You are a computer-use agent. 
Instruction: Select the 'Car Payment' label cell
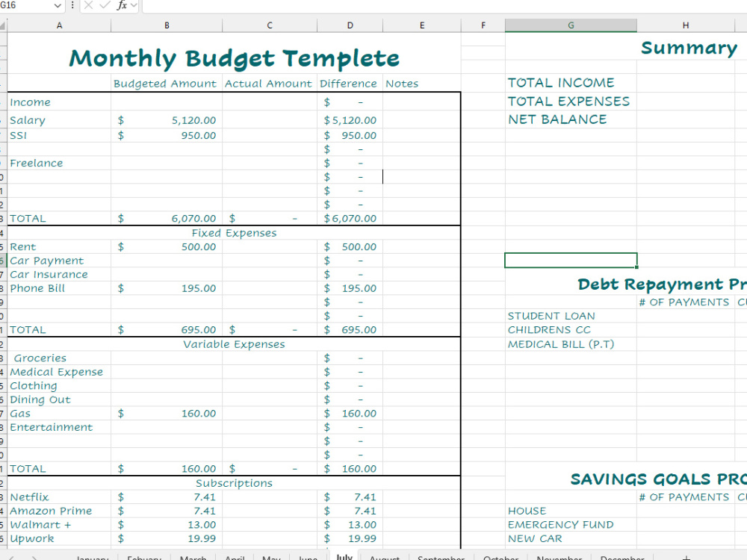tap(59, 261)
